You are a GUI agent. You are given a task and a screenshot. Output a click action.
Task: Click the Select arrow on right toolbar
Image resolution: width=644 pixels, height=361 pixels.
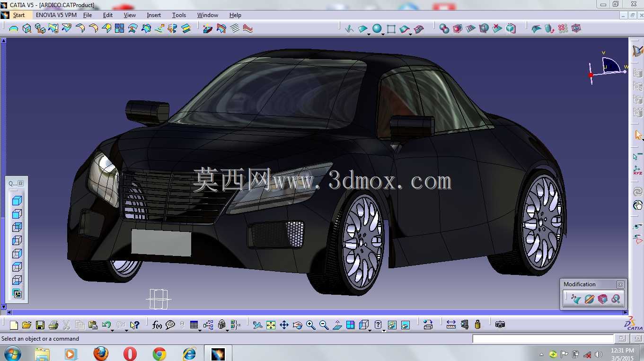pyautogui.click(x=638, y=135)
